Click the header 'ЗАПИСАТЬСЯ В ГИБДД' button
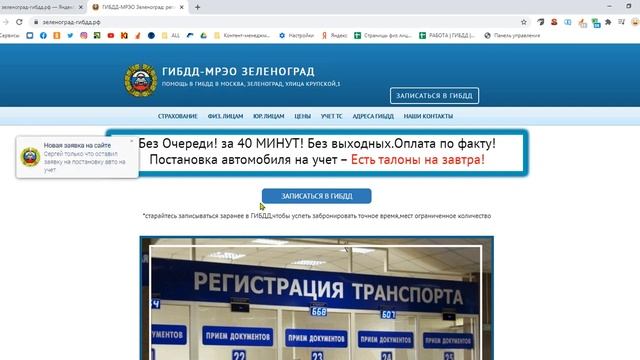The width and height of the screenshot is (640, 360). tap(434, 96)
